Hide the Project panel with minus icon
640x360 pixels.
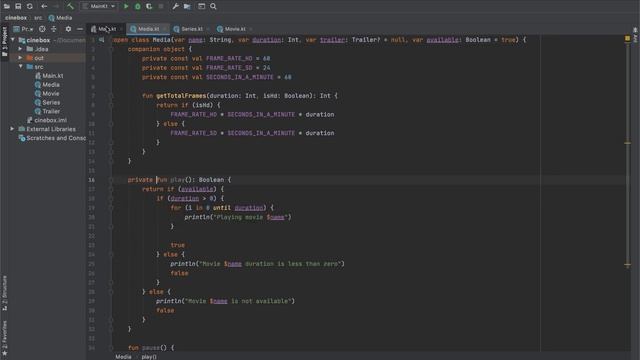pyautogui.click(x=80, y=29)
